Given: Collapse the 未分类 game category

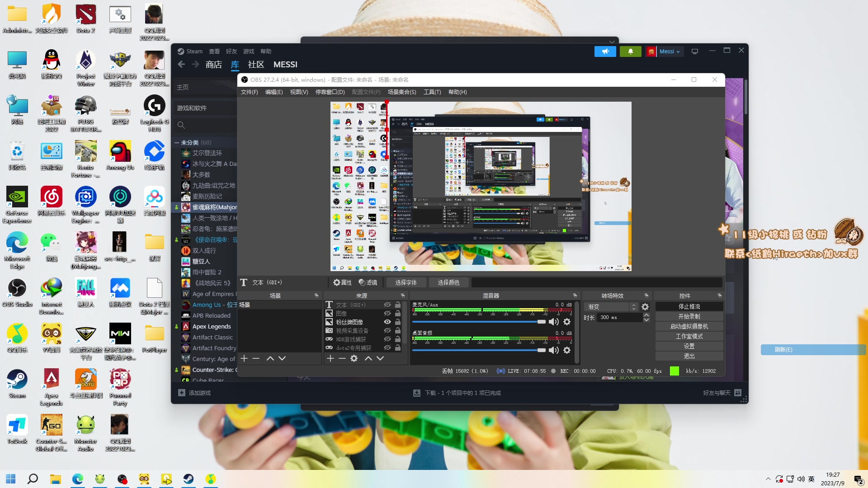Looking at the screenshot, I should 177,142.
